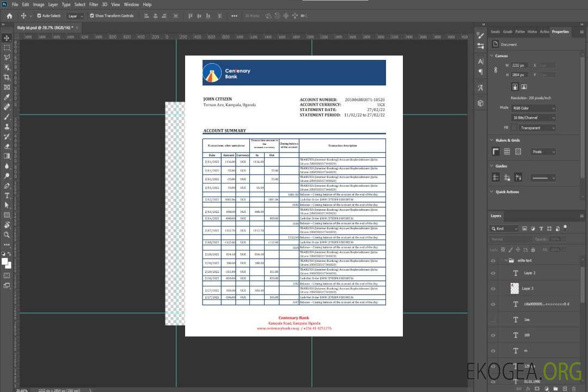
Task: Open the 16 Bits/Channel dropdown
Action: coord(534,118)
